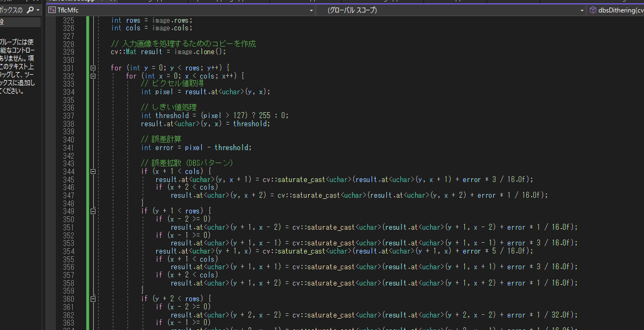Click the TflcMfc project icon
This screenshot has height=330, width=644.
(52, 10)
